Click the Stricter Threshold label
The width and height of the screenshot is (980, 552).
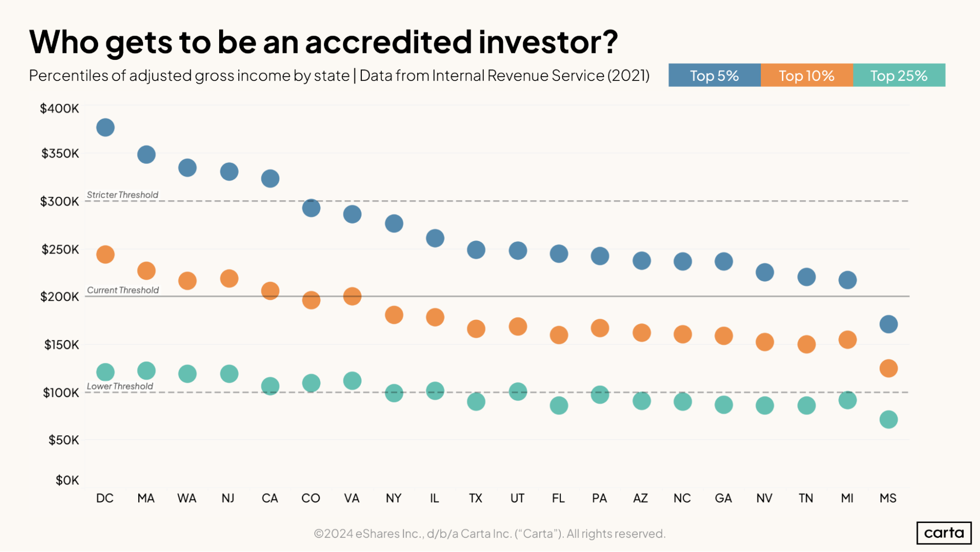click(123, 195)
